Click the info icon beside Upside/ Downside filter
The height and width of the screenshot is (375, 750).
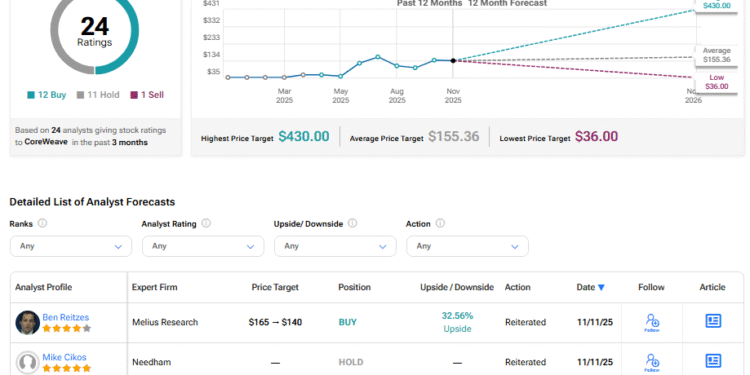[x=353, y=223]
